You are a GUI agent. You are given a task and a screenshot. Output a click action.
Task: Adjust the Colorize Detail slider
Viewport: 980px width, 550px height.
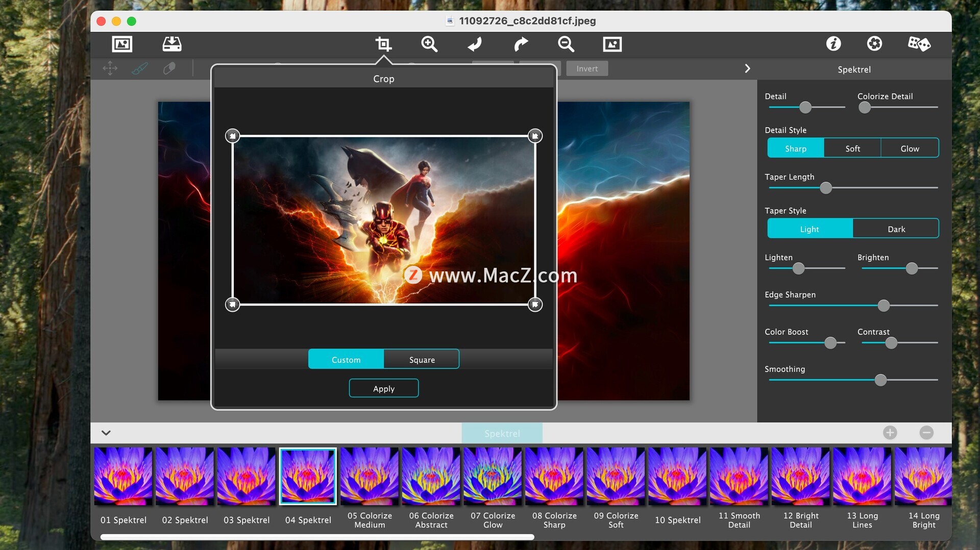click(x=864, y=107)
